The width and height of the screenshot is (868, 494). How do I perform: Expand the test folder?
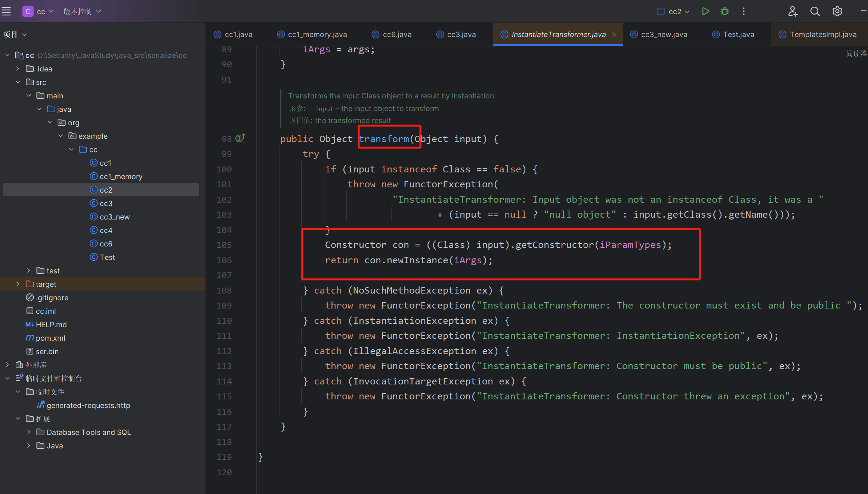click(29, 271)
